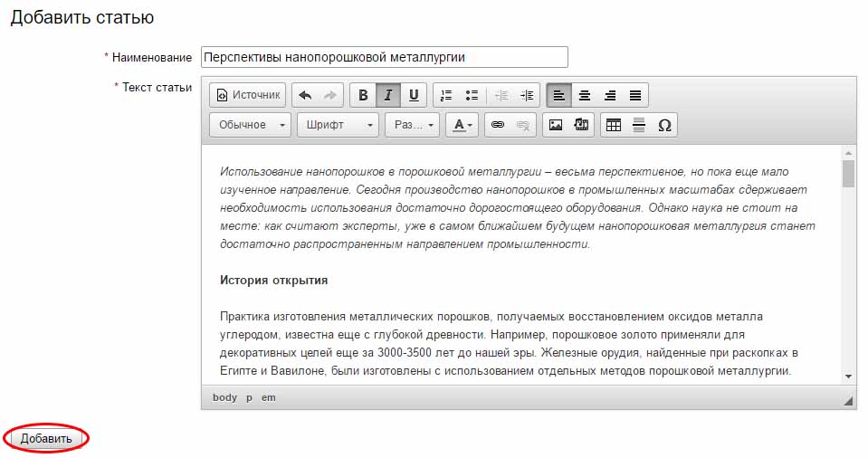
Task: Insert a hyperlink with the link icon
Action: pyautogui.click(x=498, y=125)
